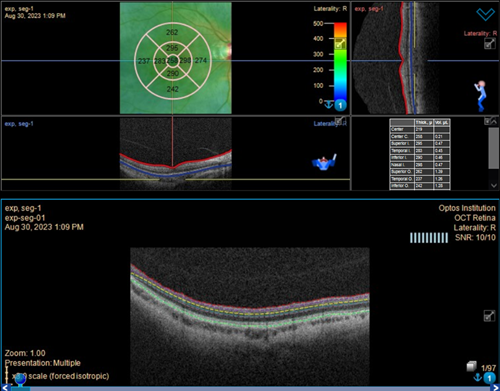Viewport: 500px width, 391px height.
Task: Click the blue number 1 badge by the color scale
Action: pos(340,106)
